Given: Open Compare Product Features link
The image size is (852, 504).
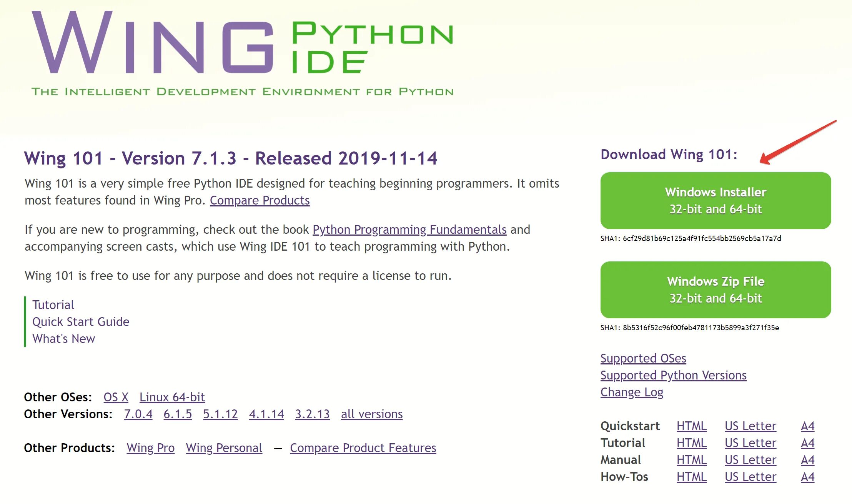Looking at the screenshot, I should coord(363,448).
